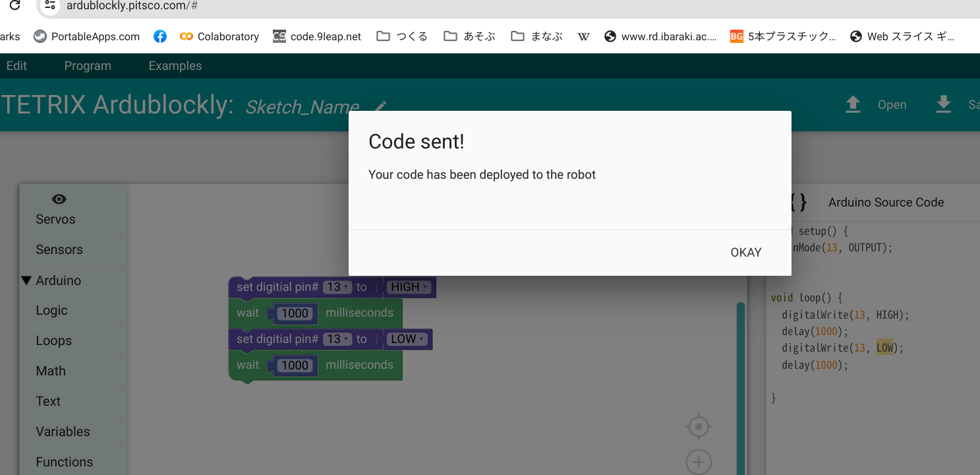Click the Arduino Source Code header
Screen dimensions: 980x475
coord(886,203)
